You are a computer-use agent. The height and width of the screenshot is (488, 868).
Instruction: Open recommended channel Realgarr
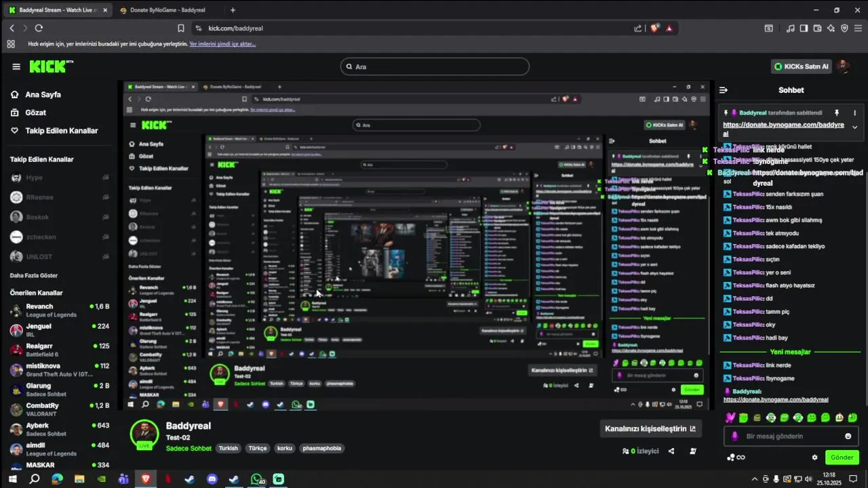[60, 350]
